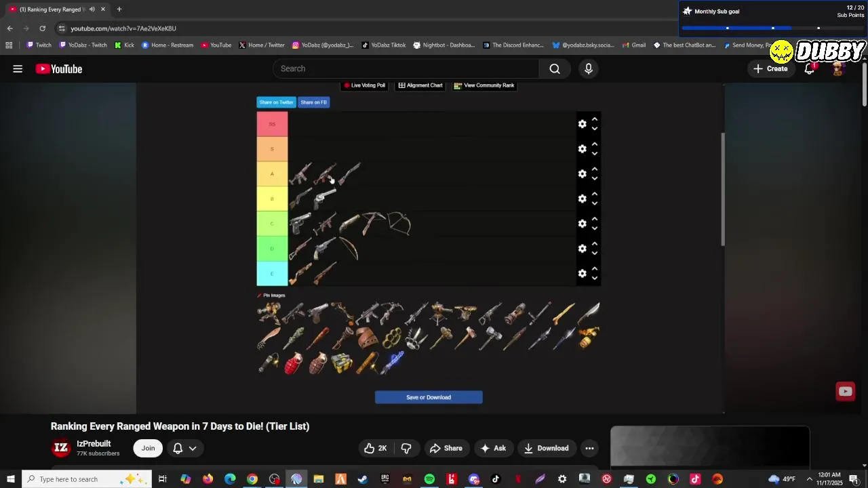Move C tier row up
Screen dimensions: 868x488
point(595,219)
